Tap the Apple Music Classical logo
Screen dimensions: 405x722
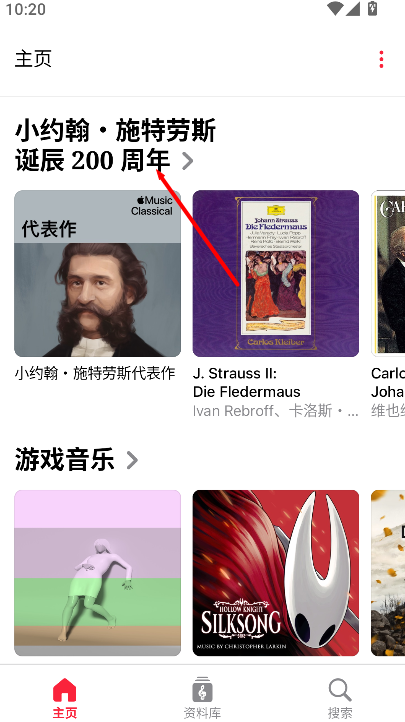tap(152, 205)
